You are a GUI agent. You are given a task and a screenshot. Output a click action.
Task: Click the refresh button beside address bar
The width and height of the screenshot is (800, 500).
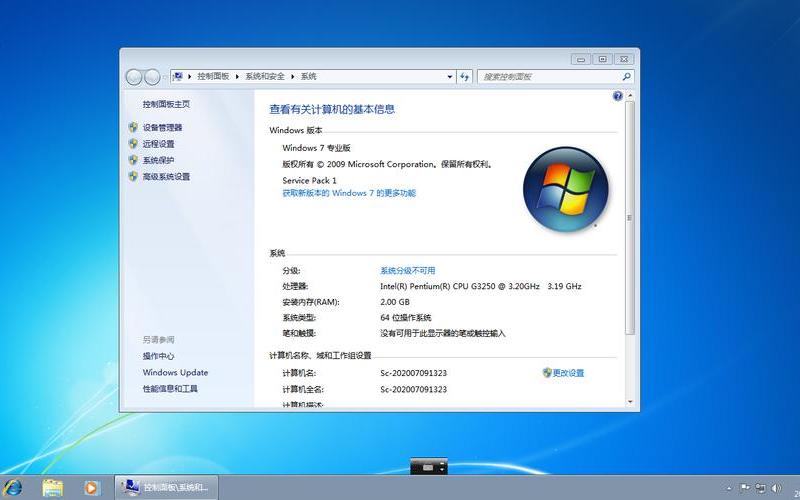pyautogui.click(x=464, y=77)
